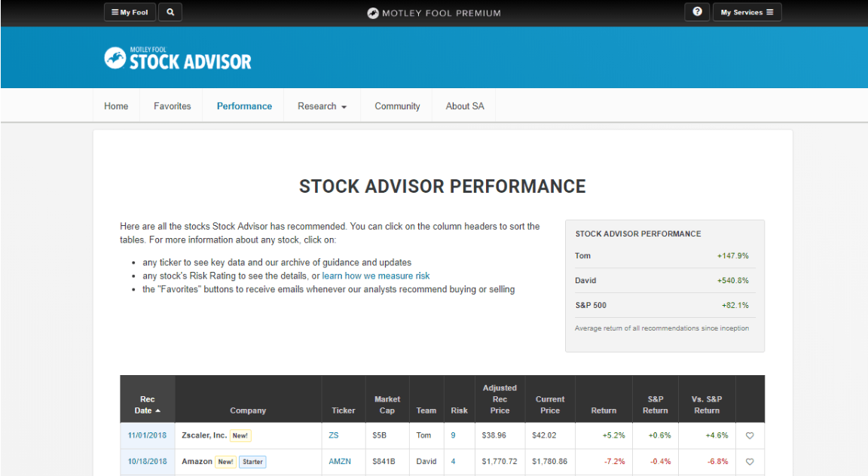Screen dimensions: 868x476
Task: Click the S&P 500 +82.1% value
Action: 735,305
